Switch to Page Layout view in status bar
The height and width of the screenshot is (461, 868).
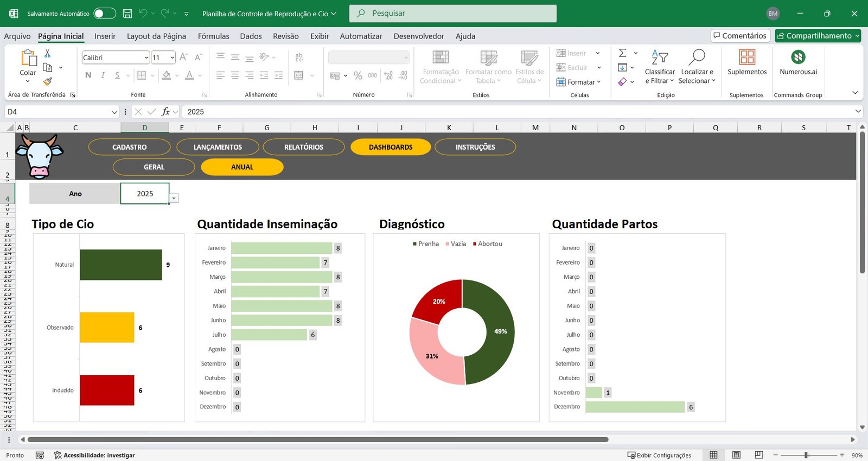click(736, 455)
